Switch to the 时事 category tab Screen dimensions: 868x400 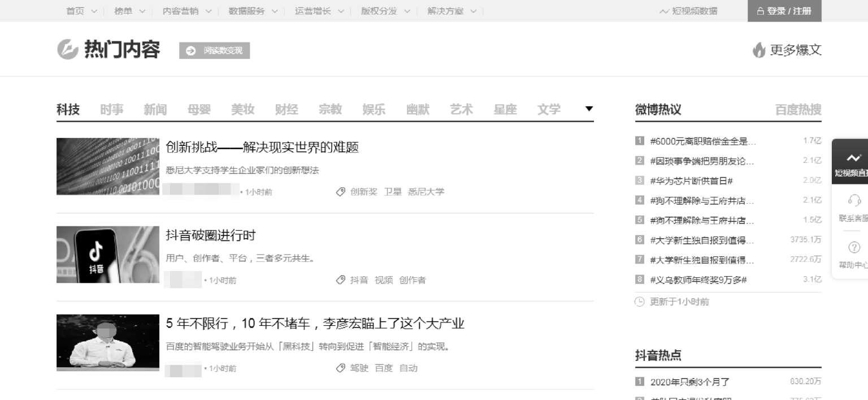pyautogui.click(x=112, y=109)
